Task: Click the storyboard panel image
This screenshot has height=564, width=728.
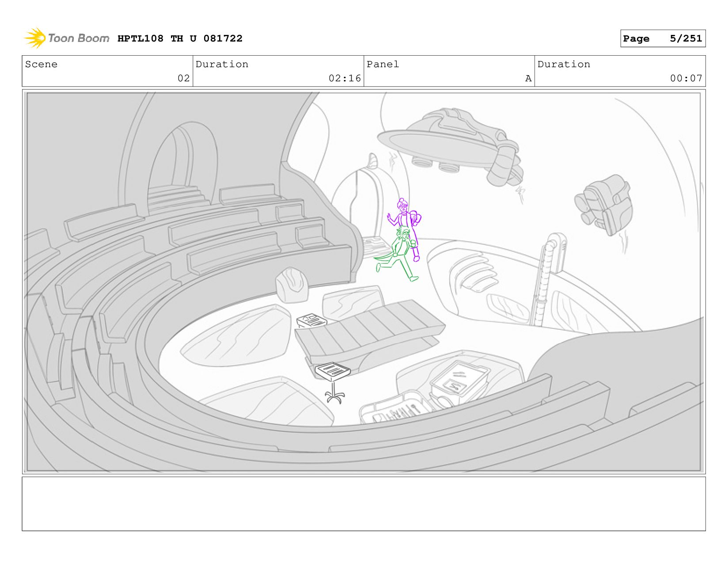Action: pyautogui.click(x=364, y=282)
